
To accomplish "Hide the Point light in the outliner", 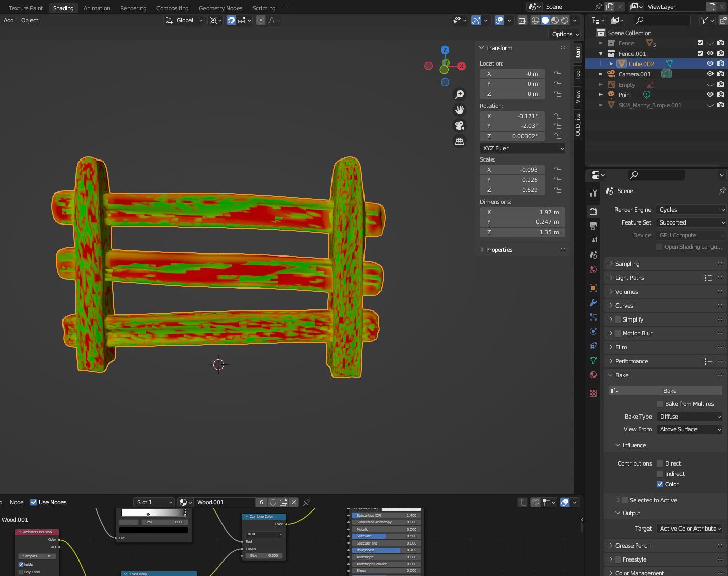I will [x=710, y=94].
